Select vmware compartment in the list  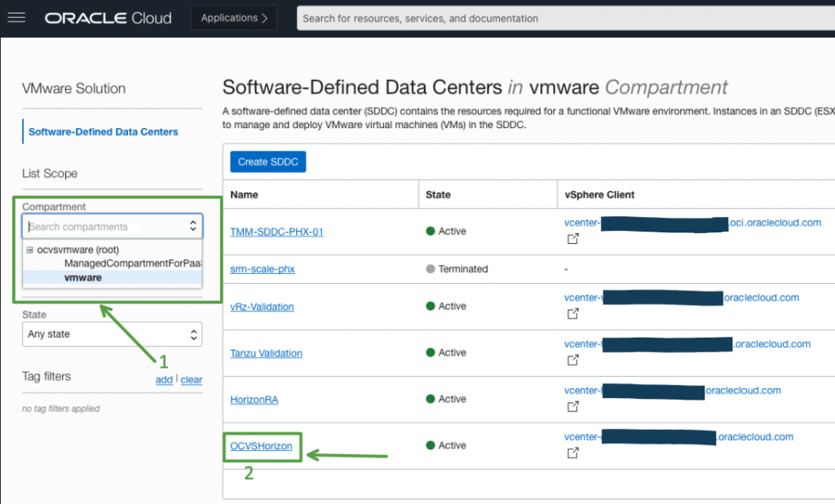[x=82, y=277]
